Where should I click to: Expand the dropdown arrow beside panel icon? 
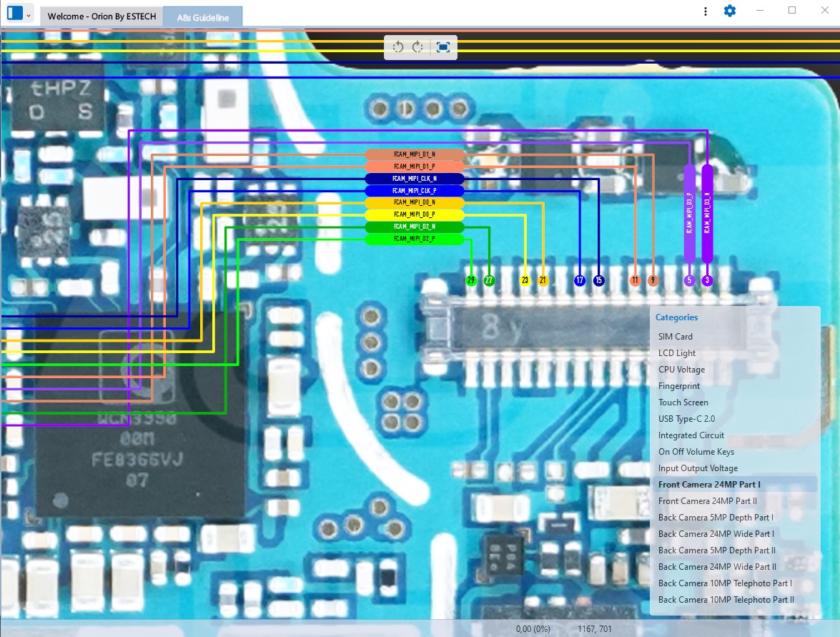(29, 14)
